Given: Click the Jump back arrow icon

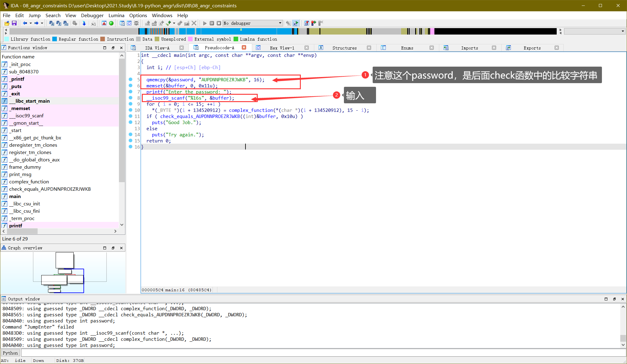Looking at the screenshot, I should coord(25,23).
